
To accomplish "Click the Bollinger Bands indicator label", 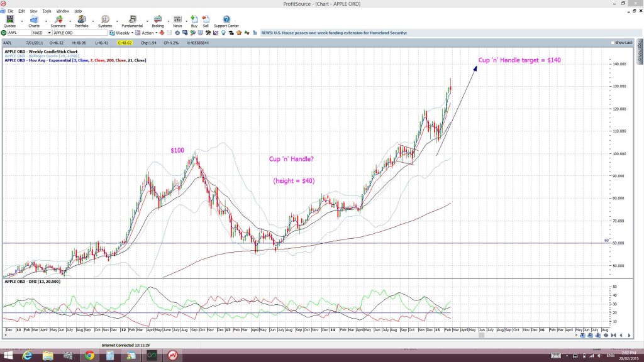I will [x=42, y=56].
